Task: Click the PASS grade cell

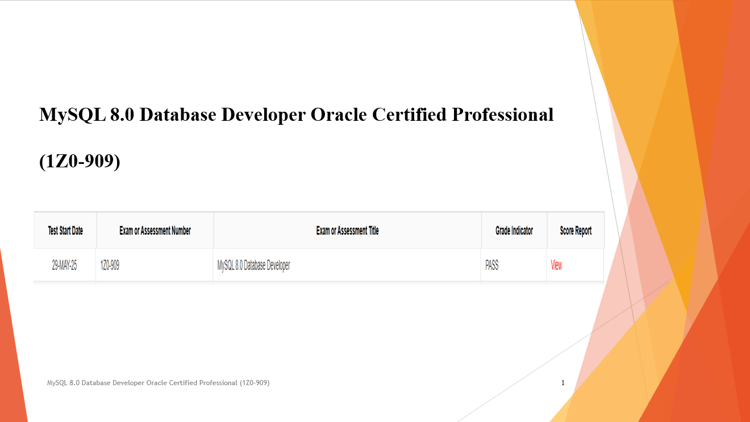Action: (x=492, y=265)
